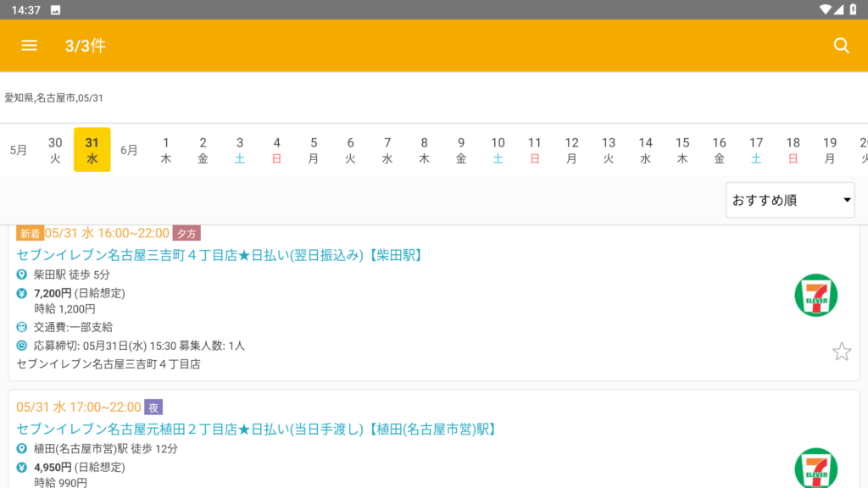Tap 05/31 水 16:00~22:00 shift time

[x=107, y=233]
